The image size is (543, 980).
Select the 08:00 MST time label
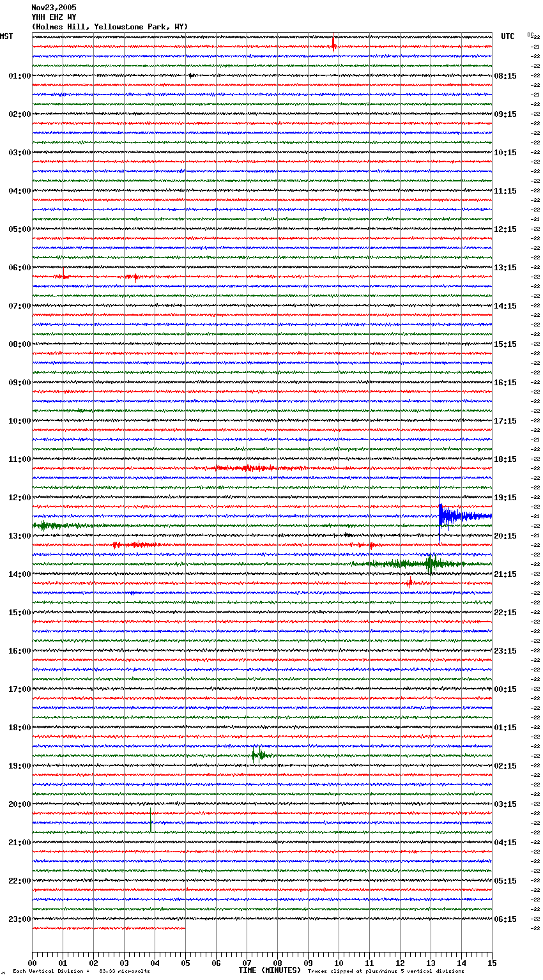coord(19,344)
